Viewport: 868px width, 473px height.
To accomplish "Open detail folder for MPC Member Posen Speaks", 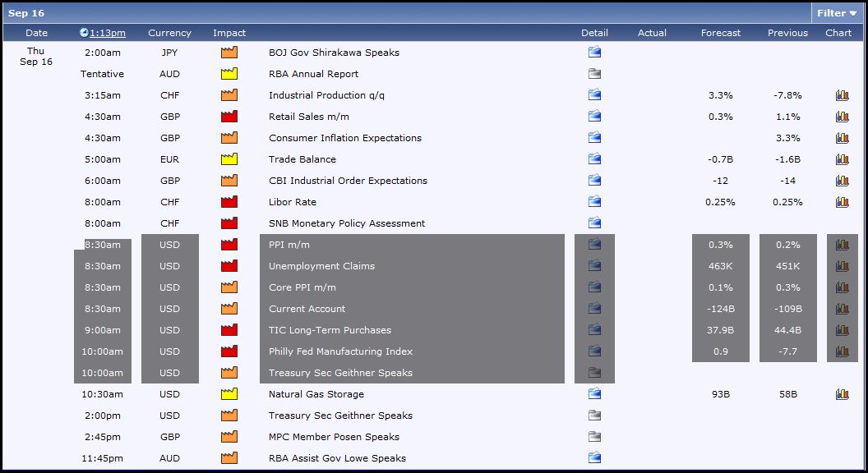I will (x=594, y=437).
